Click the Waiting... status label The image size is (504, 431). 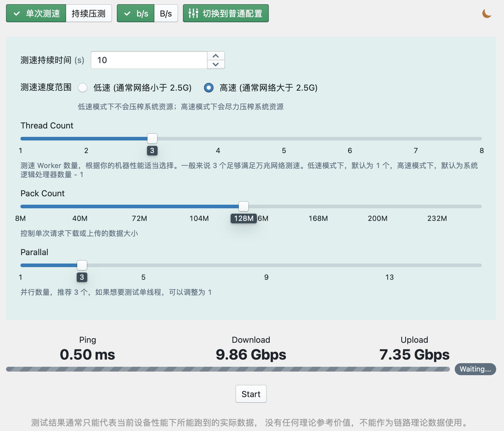[x=475, y=369]
